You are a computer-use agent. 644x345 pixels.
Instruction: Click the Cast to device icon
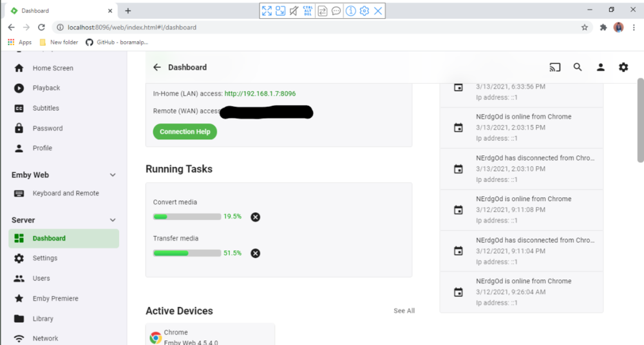click(x=555, y=68)
